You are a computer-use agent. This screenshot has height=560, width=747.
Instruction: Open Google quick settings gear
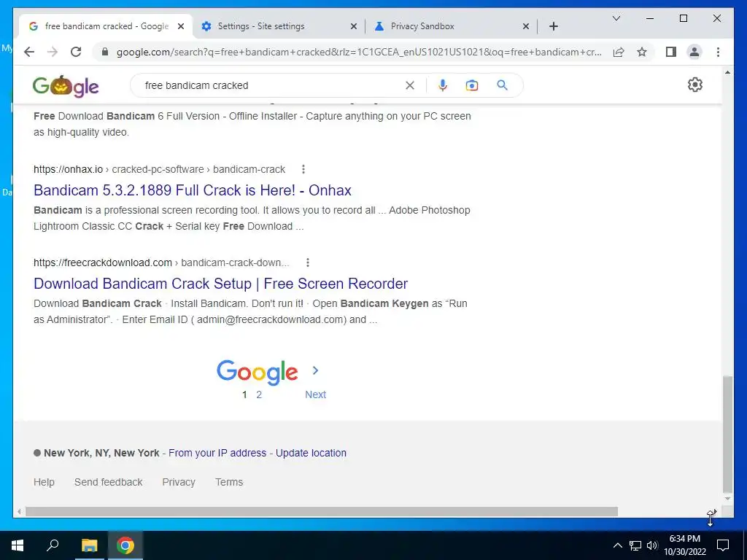click(x=695, y=85)
